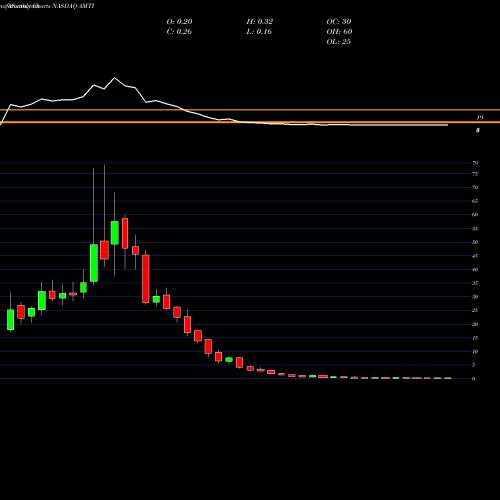Click the 30 price axis label
Viewport: 500px width, 500px height.
tap(475, 297)
